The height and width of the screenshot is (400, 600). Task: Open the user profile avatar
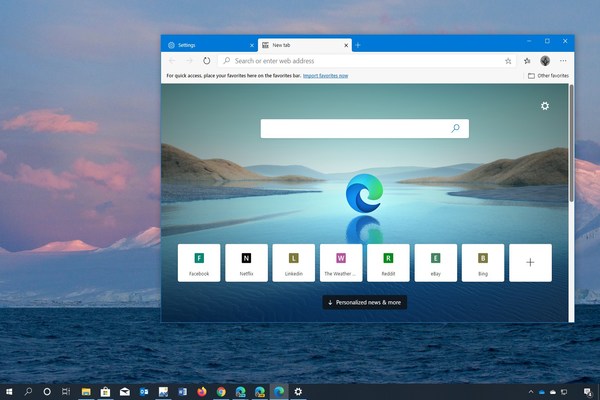545,60
